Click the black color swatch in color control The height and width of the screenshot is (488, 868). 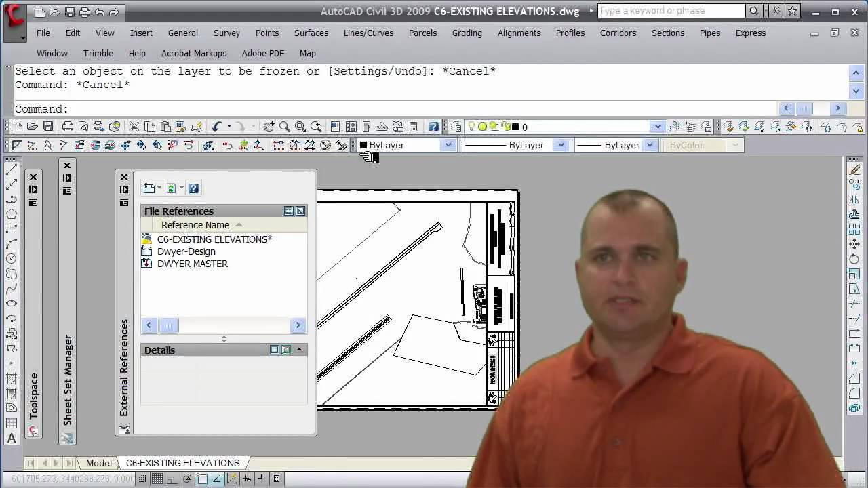point(363,145)
